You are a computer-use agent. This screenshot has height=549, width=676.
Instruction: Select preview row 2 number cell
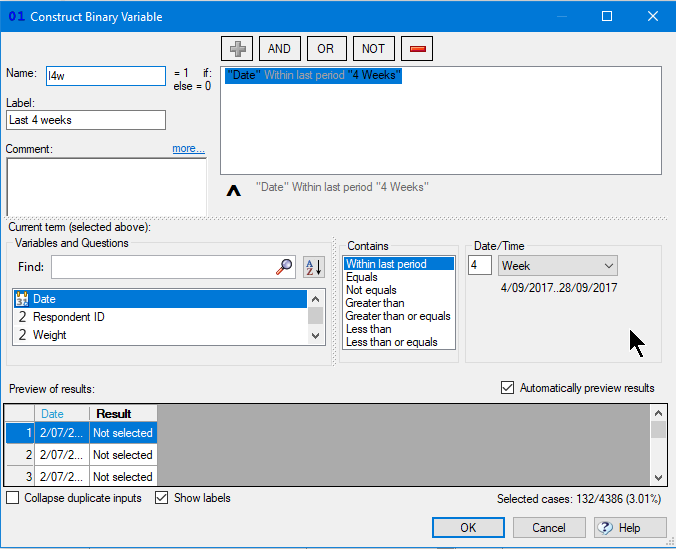coord(20,455)
